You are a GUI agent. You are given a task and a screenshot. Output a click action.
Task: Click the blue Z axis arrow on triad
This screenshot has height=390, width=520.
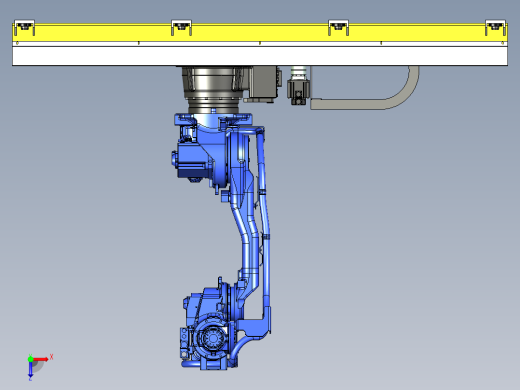(x=30, y=370)
